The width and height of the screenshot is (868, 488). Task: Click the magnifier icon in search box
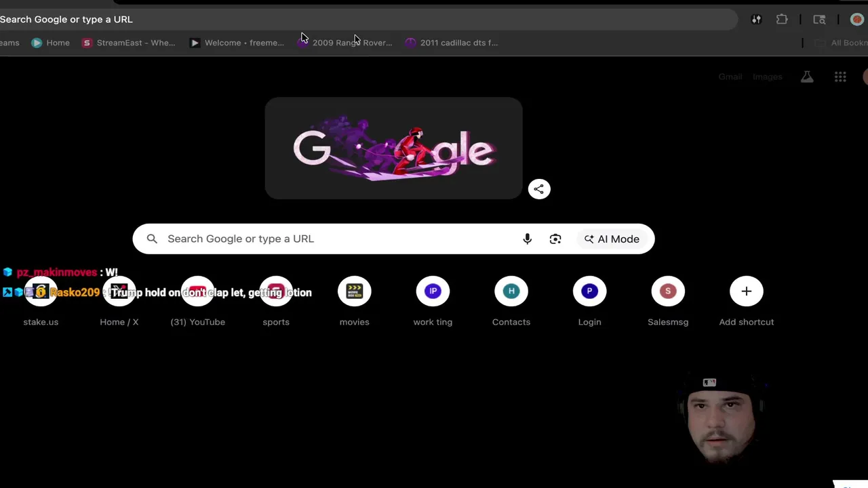(x=152, y=239)
